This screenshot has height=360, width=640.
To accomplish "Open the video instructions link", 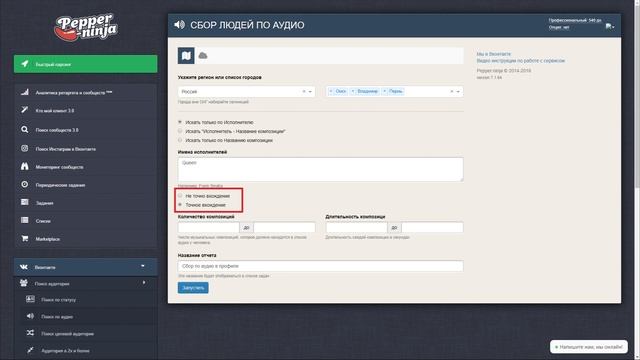I will [x=521, y=60].
